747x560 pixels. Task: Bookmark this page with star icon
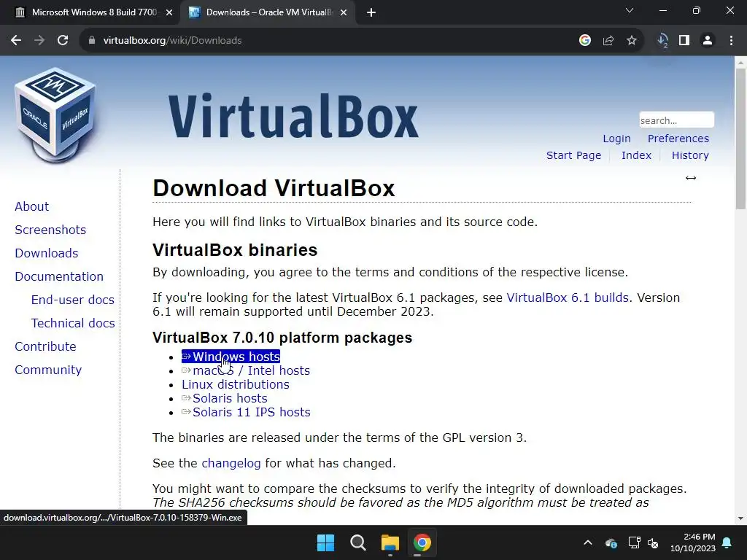(x=632, y=41)
